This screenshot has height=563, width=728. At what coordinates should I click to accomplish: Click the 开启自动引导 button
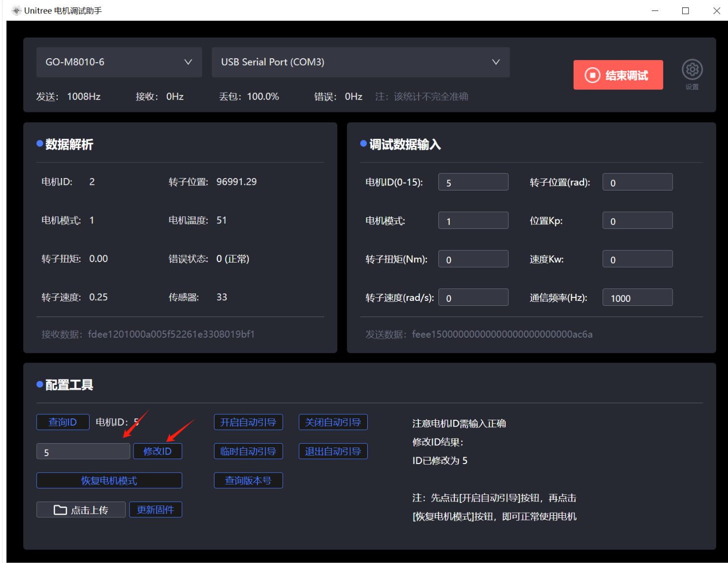pos(248,422)
